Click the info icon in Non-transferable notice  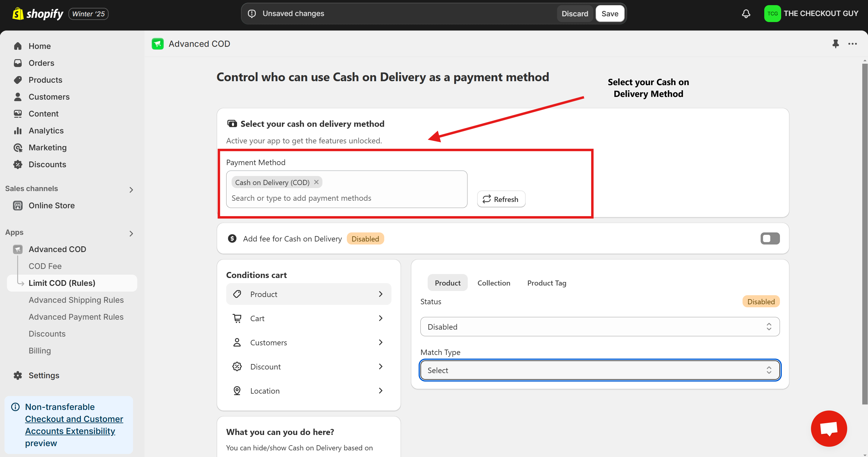(15, 407)
